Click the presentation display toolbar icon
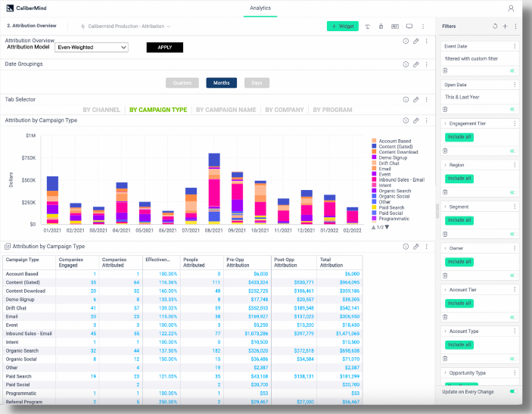 (409, 26)
